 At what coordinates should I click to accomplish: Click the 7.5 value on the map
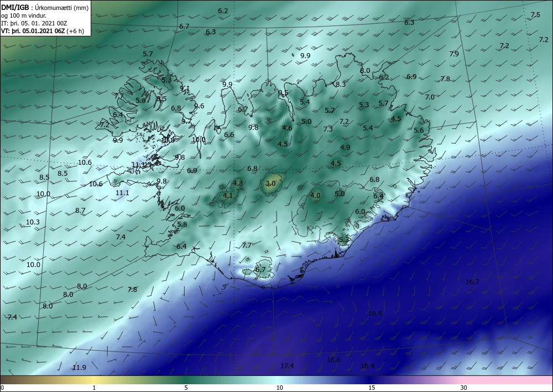click(x=535, y=14)
